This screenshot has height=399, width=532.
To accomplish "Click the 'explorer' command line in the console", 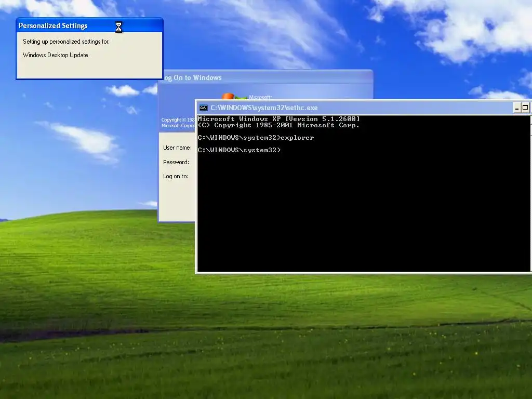I will click(256, 138).
